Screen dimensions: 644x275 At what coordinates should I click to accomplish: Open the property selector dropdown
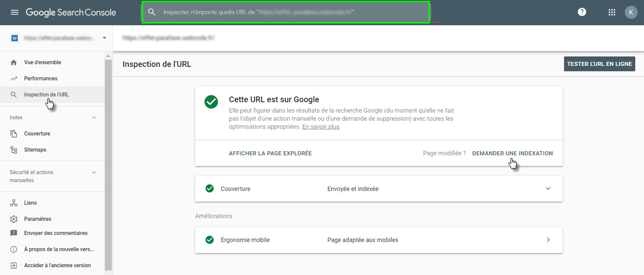click(x=104, y=38)
